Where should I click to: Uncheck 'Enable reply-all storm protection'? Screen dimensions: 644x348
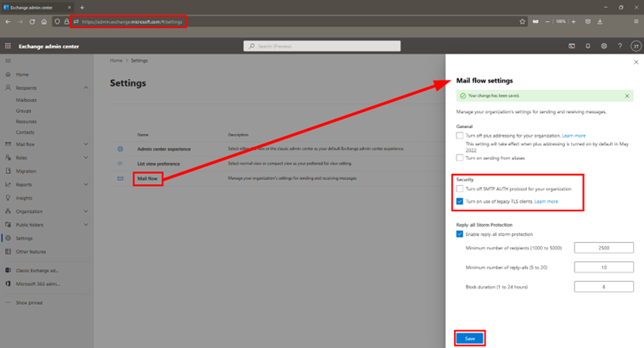coord(460,233)
